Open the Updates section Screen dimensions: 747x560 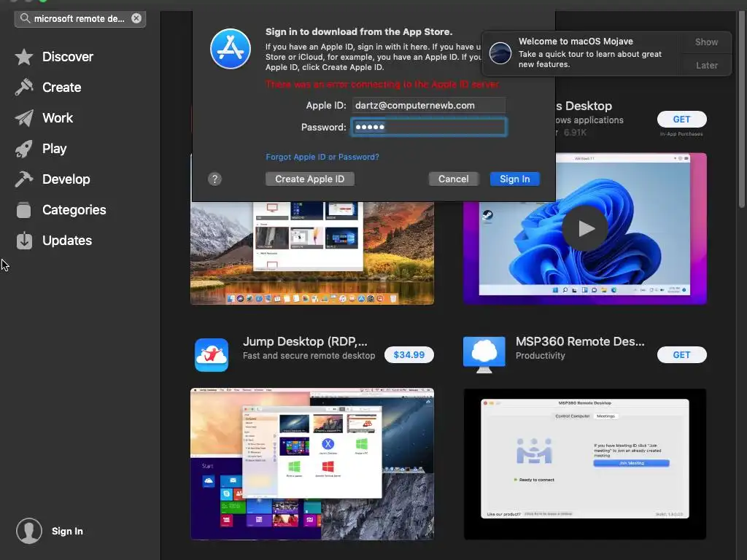pos(66,241)
